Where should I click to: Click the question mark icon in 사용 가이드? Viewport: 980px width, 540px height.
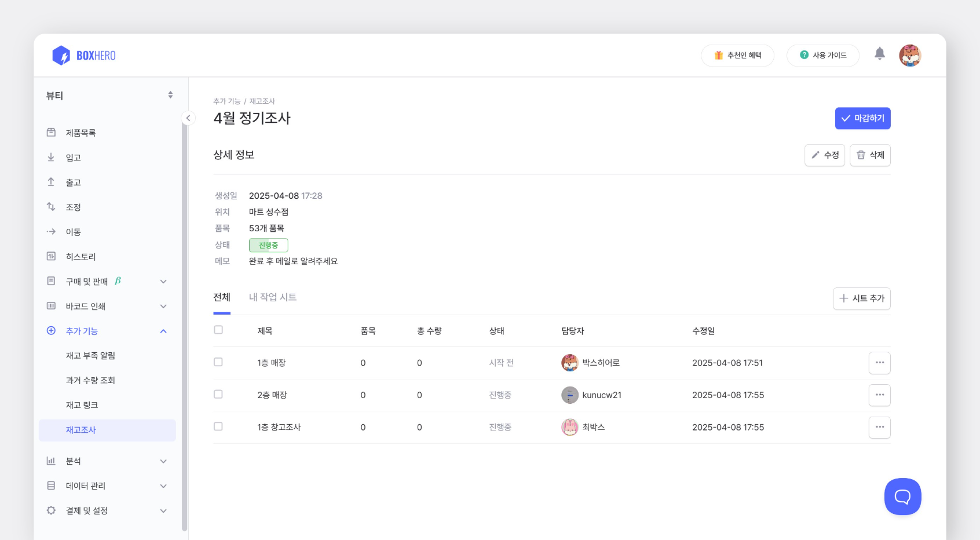[804, 55]
